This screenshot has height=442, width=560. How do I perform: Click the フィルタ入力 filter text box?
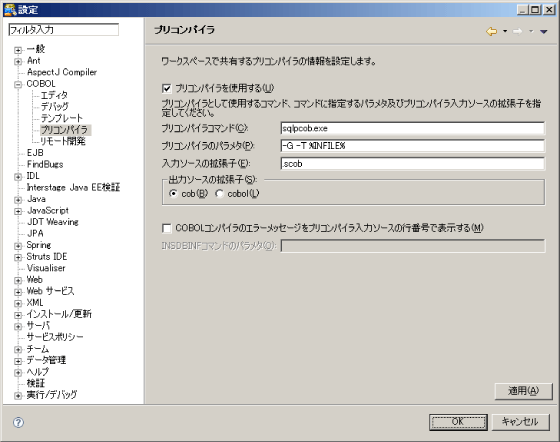(64, 30)
